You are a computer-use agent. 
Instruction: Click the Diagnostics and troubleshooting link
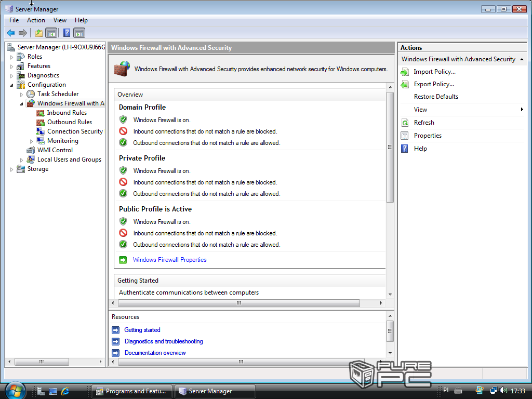click(164, 341)
